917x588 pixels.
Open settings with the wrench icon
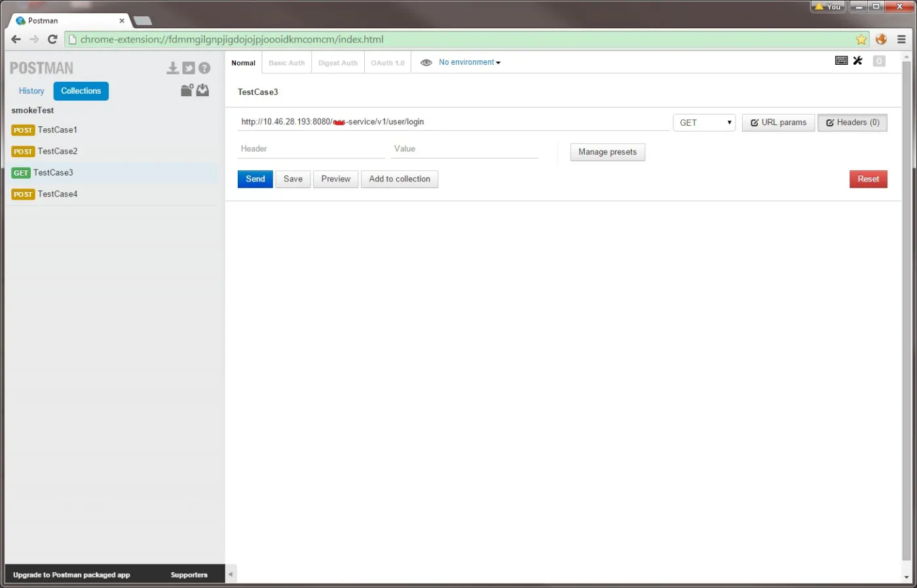(858, 61)
